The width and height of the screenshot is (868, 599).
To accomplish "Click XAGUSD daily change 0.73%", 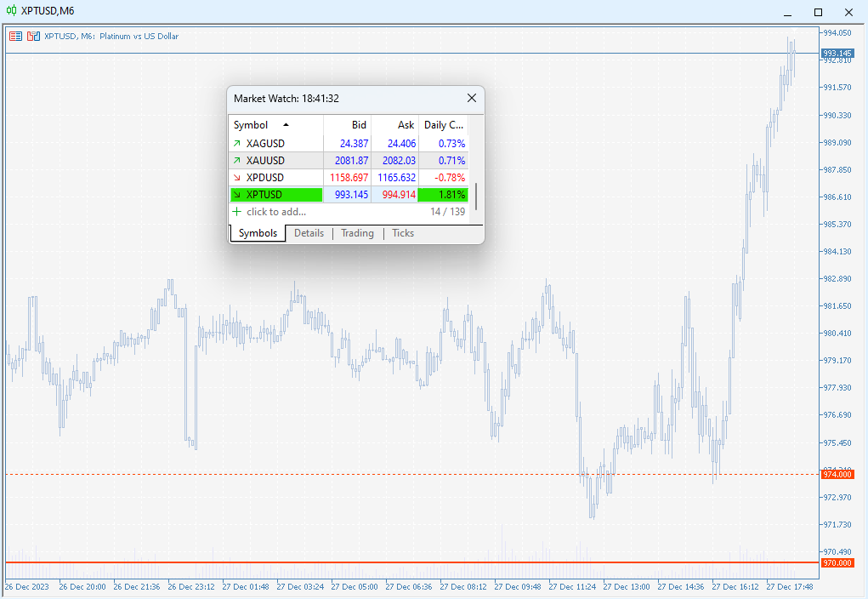I will click(451, 144).
